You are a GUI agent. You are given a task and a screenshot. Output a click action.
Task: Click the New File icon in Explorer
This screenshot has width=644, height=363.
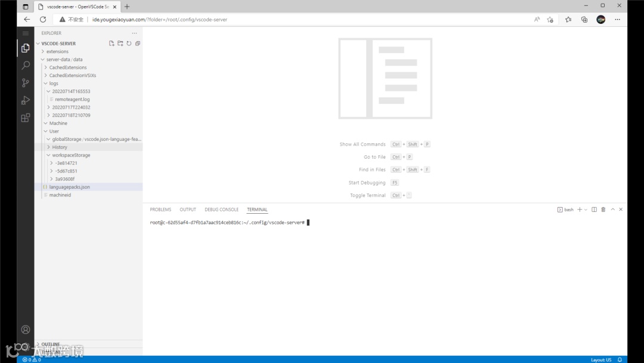coord(112,43)
